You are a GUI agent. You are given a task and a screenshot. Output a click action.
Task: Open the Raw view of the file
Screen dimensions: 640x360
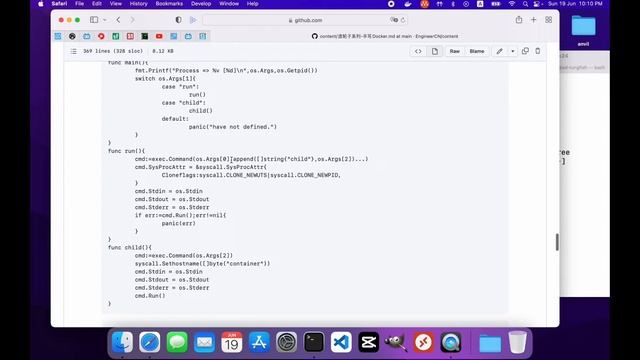click(x=455, y=51)
